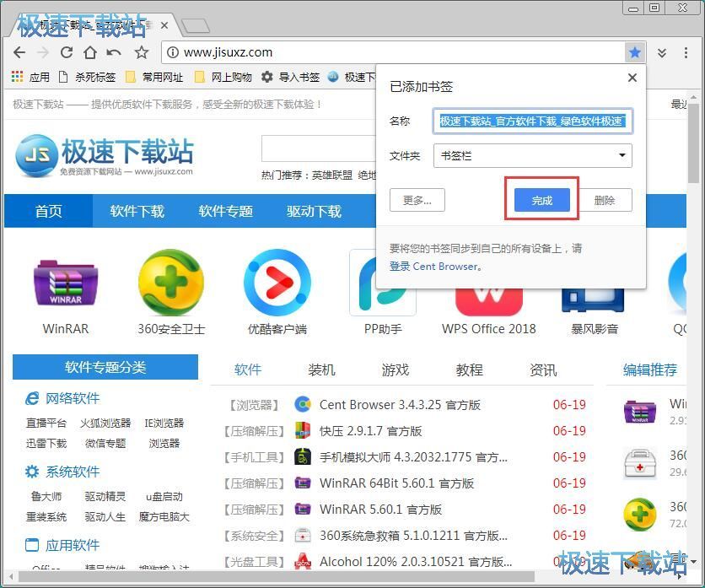
Task: Open the 优酷客户端 app icon
Action: click(277, 283)
